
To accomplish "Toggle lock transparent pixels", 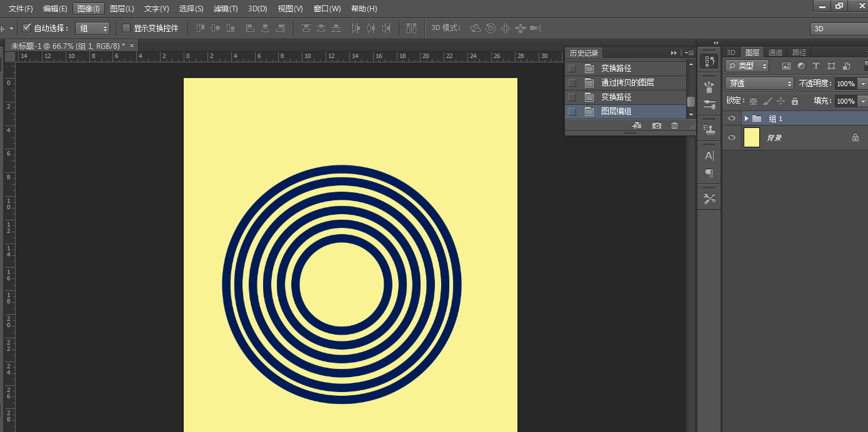I will (753, 101).
